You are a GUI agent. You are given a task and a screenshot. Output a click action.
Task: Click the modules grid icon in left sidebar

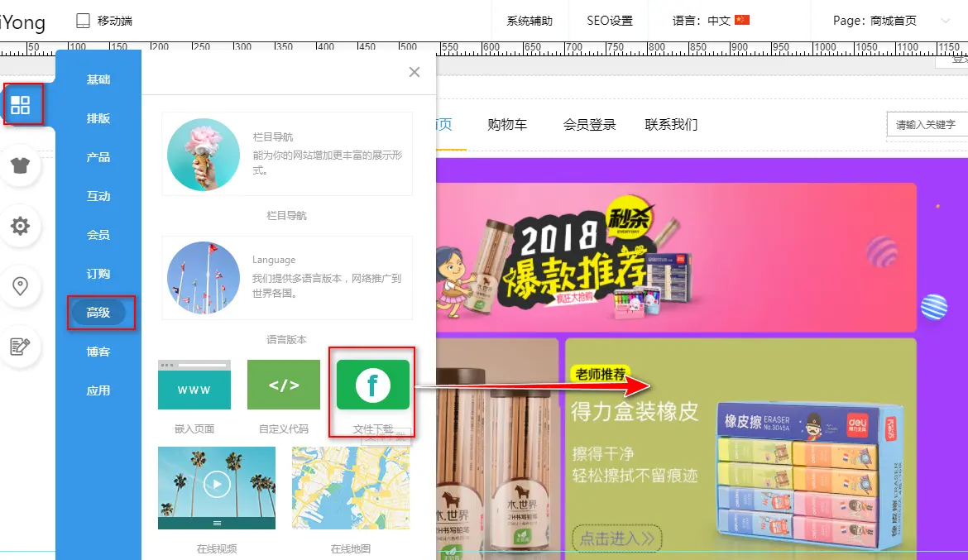click(21, 105)
